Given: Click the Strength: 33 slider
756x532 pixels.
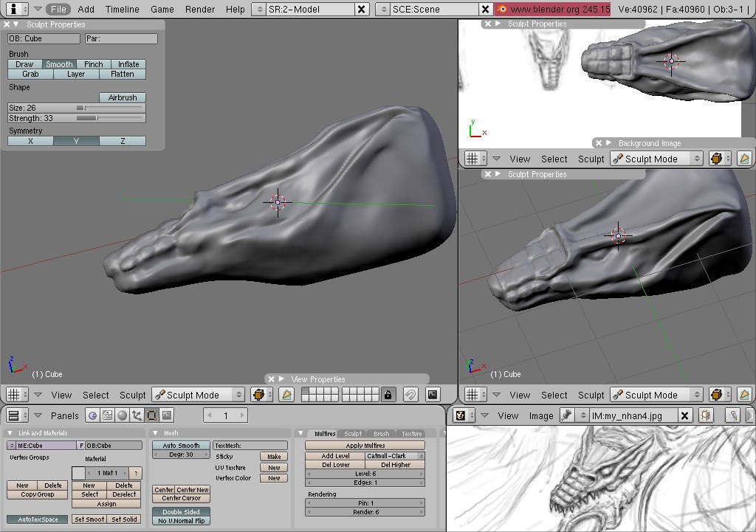Looking at the screenshot, I should click(77, 118).
